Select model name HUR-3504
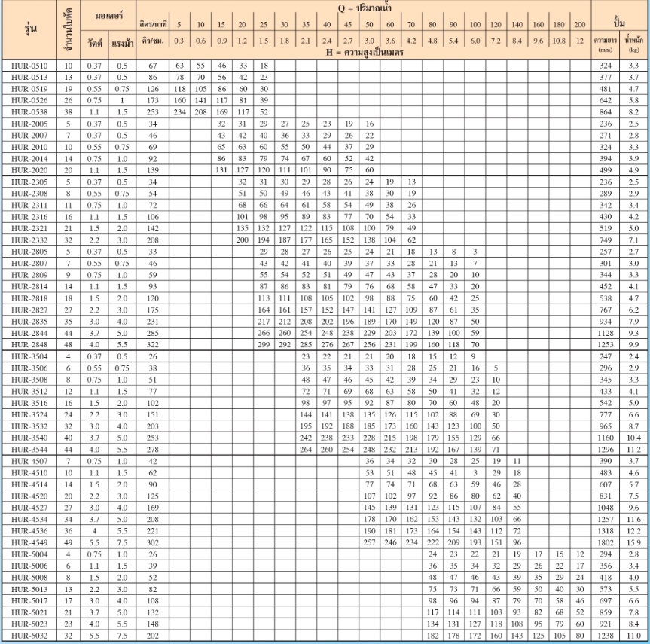The width and height of the screenshot is (650, 644). click(29, 356)
